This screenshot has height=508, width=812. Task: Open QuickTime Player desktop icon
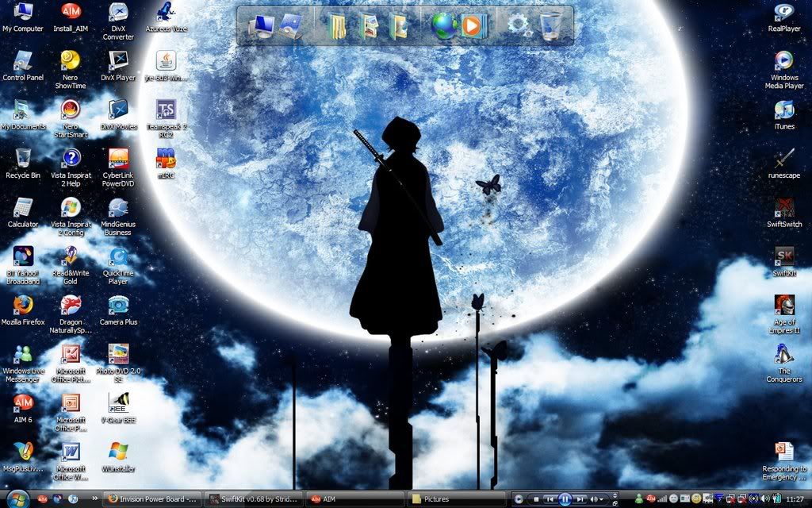click(x=118, y=266)
